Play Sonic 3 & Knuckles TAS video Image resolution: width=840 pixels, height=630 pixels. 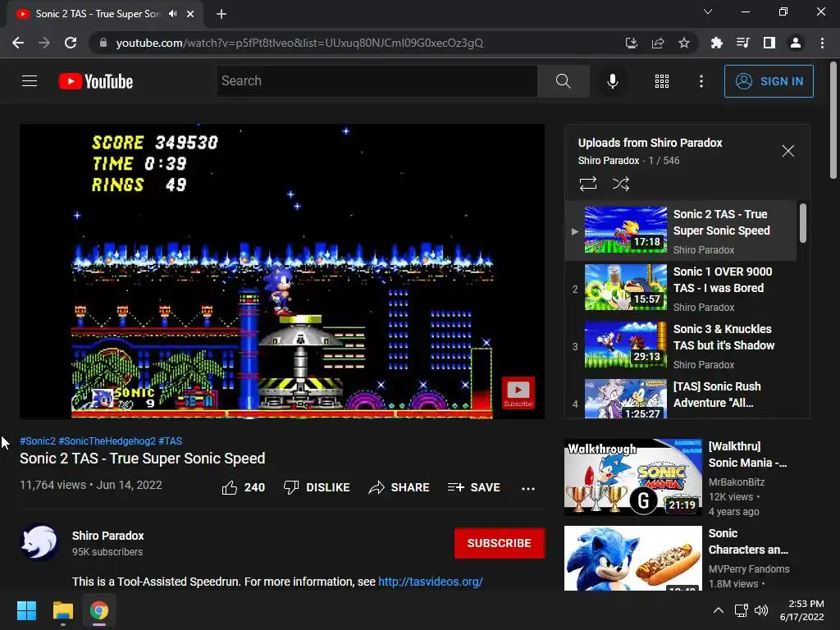point(681,345)
